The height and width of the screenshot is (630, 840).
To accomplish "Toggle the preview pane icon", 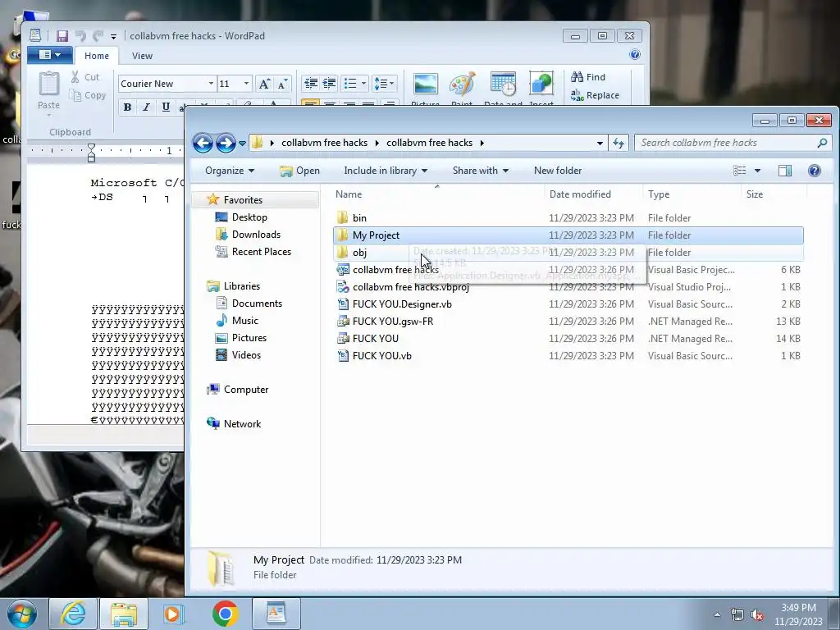I will 785,171.
